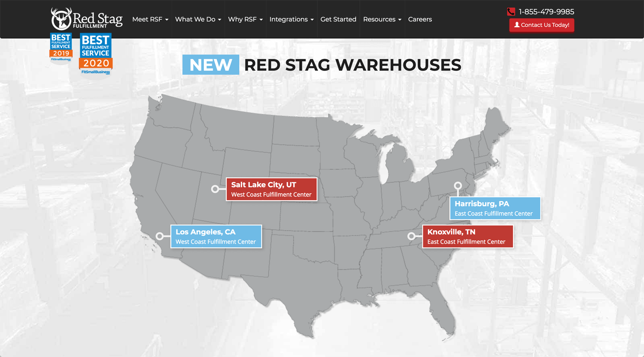Open the Integrations dropdown menu
The image size is (644, 357).
tap(292, 19)
